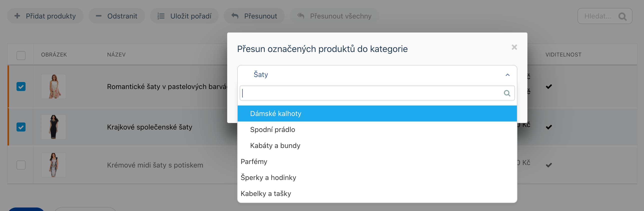This screenshot has height=211, width=644.
Task: Choose Spodní prádlo in the dropdown list
Action: [377, 129]
